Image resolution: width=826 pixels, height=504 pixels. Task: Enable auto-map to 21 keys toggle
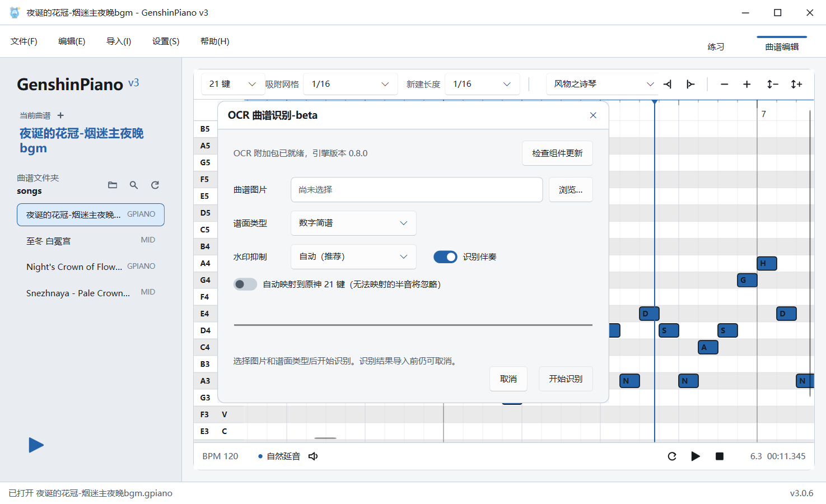point(245,284)
